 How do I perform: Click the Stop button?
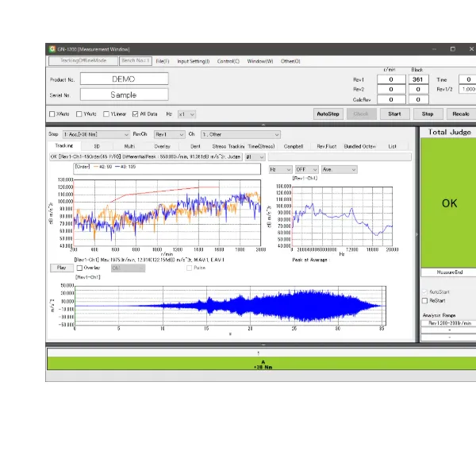coord(428,114)
